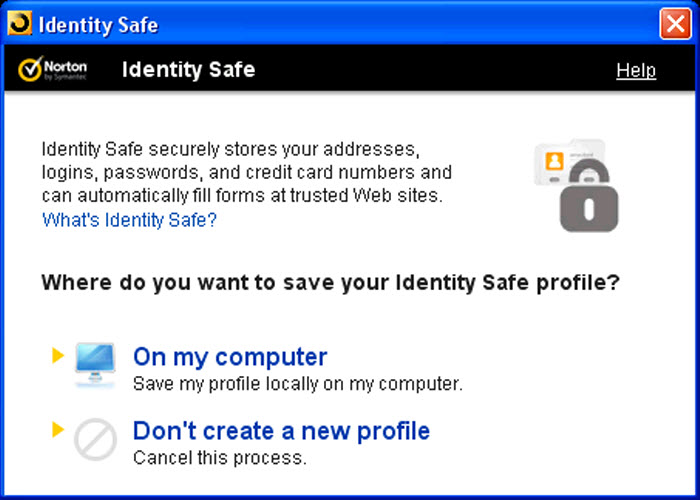Click the computer monitor icon
The width and height of the screenshot is (700, 500).
[95, 365]
